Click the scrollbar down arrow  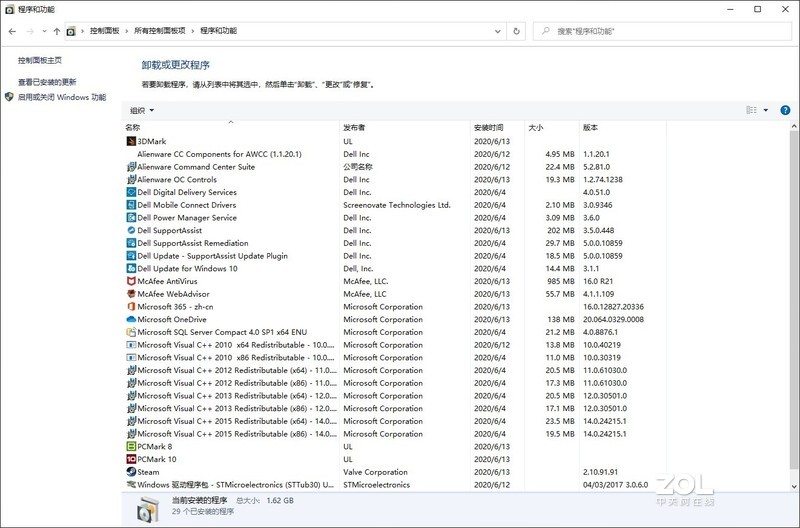tap(794, 487)
